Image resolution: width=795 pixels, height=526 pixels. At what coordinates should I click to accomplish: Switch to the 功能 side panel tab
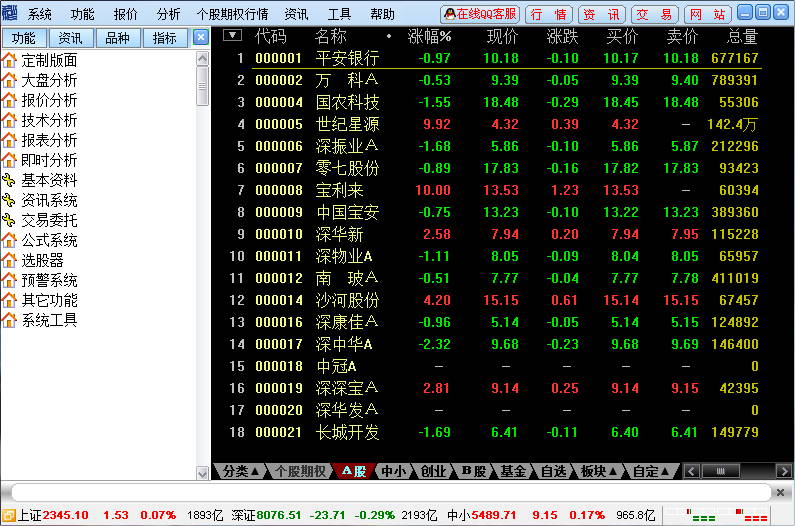coord(24,38)
